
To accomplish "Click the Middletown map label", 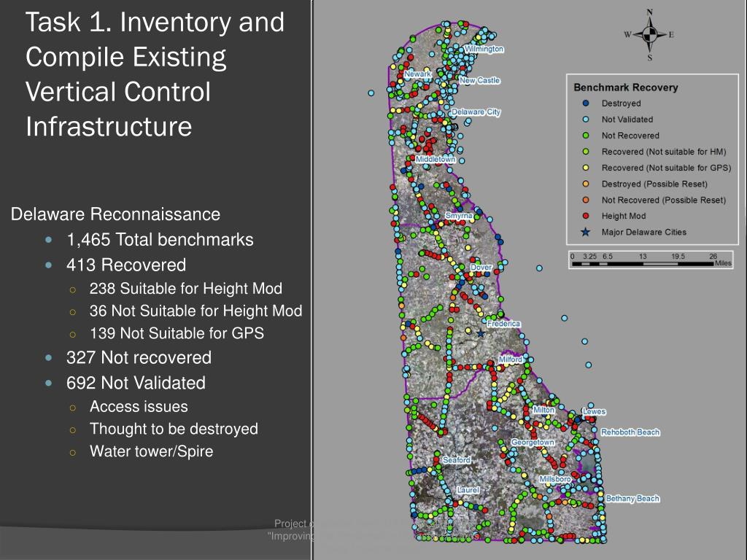I will [436, 159].
